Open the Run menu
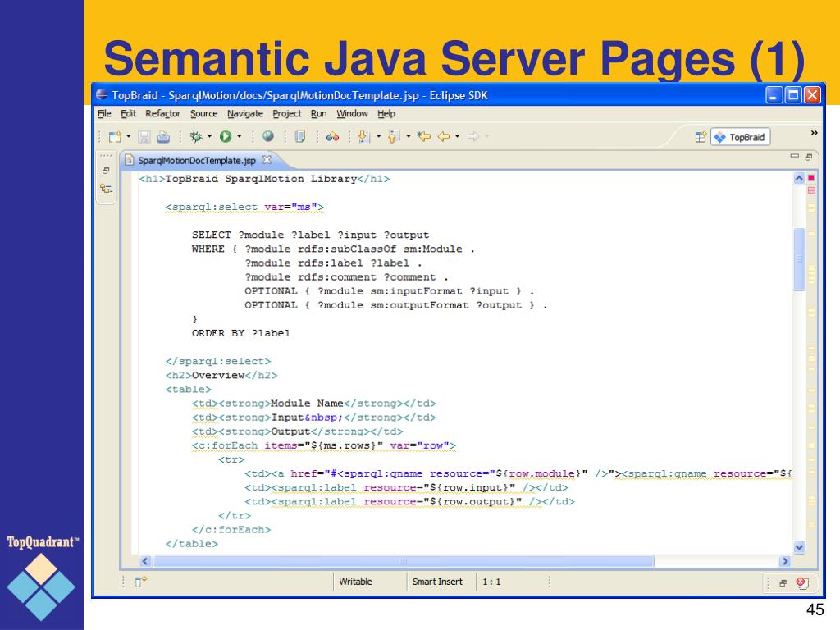The image size is (840, 630). (318, 113)
